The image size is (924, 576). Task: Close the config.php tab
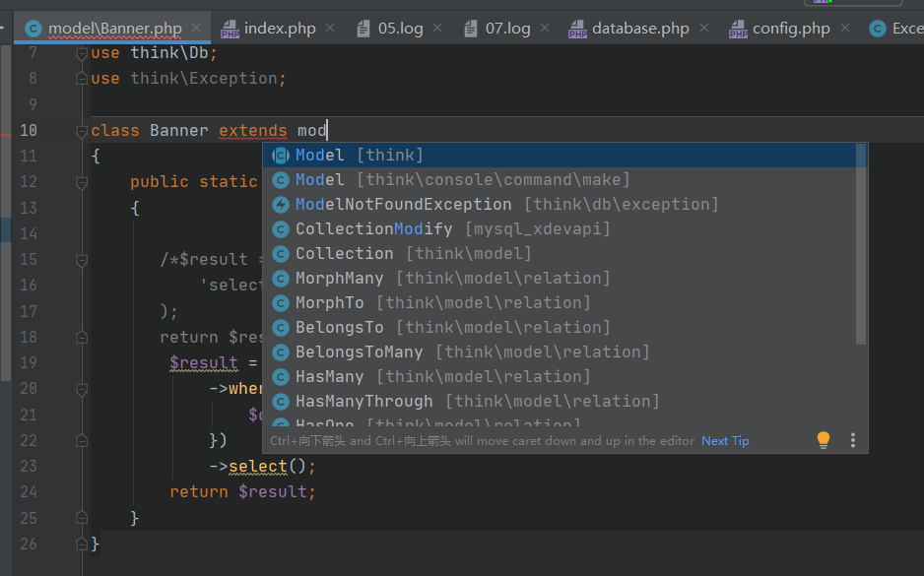click(845, 28)
